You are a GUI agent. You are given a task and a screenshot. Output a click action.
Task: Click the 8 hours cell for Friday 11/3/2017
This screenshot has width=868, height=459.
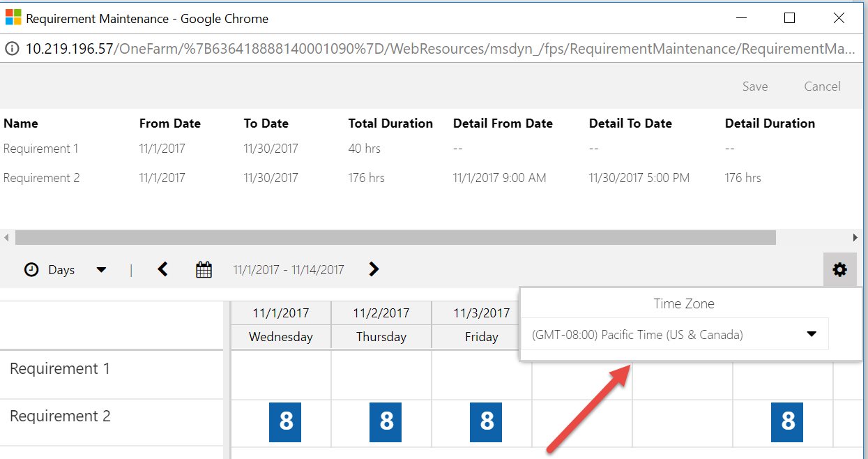[486, 421]
